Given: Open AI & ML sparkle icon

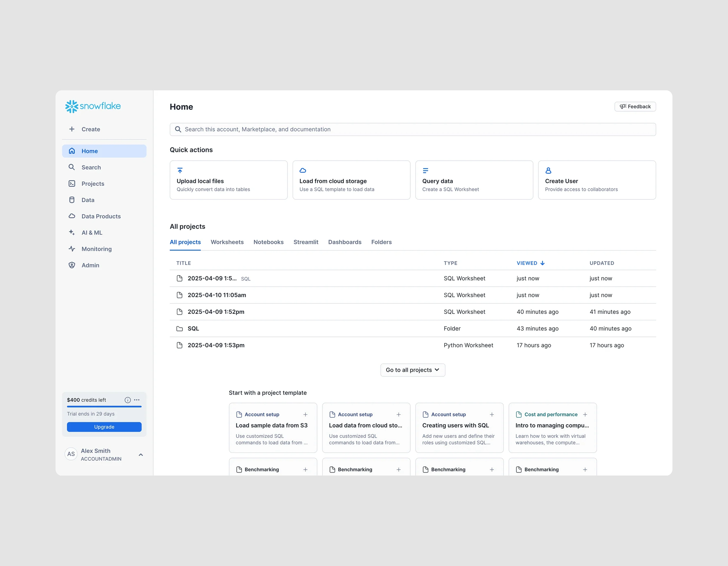Looking at the screenshot, I should tap(72, 233).
